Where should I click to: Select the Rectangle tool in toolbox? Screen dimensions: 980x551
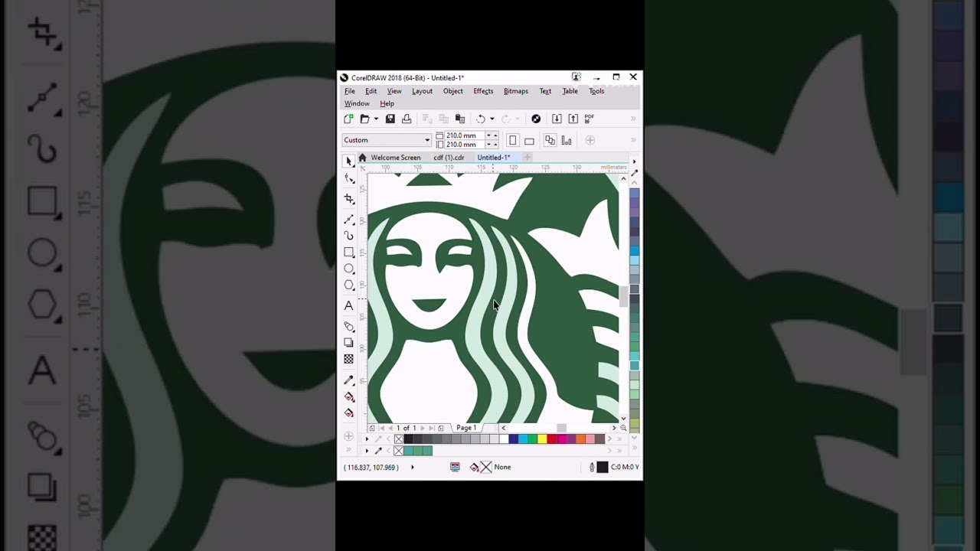pyautogui.click(x=349, y=253)
